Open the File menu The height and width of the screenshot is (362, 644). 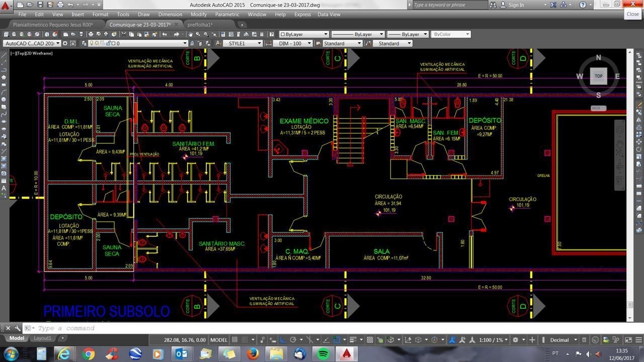coord(22,14)
